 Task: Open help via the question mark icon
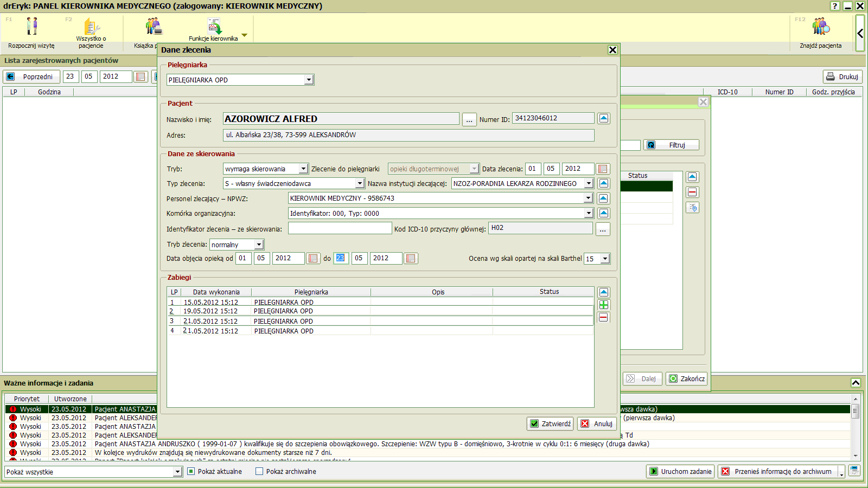(835, 6)
